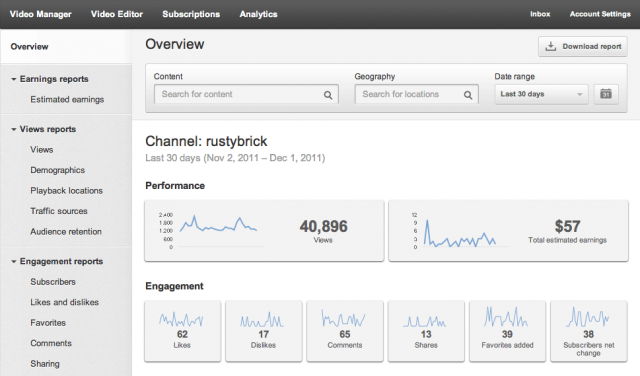Open the Last 30 days dropdown
The image size is (640, 376).
tap(541, 94)
